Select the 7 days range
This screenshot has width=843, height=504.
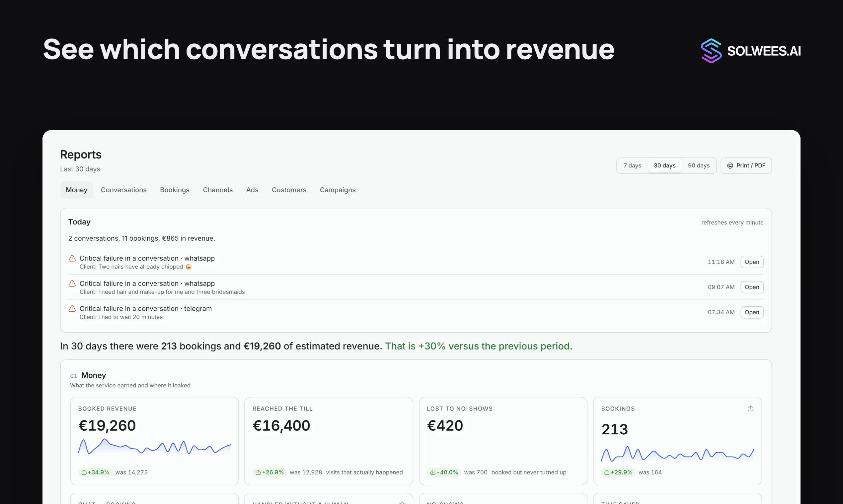click(632, 166)
